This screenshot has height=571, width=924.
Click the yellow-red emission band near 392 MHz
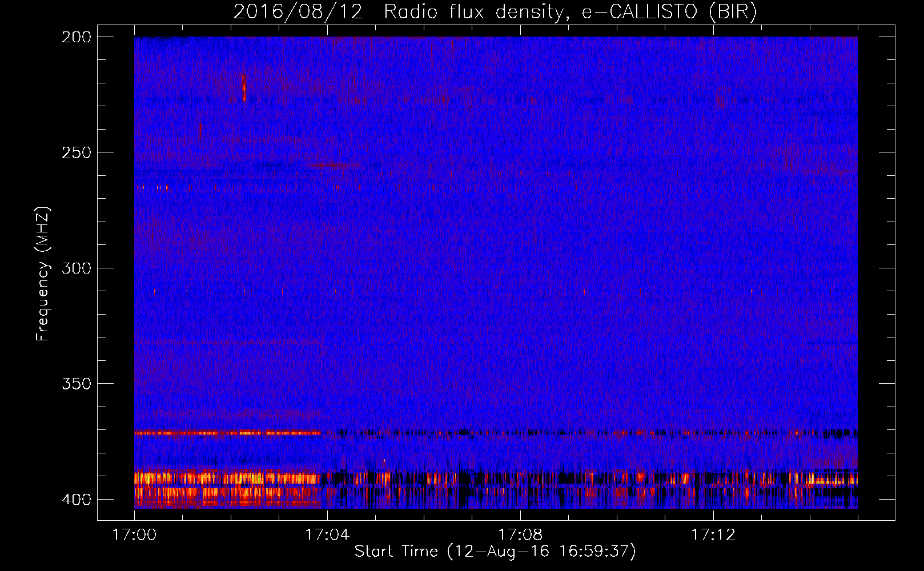click(x=228, y=478)
